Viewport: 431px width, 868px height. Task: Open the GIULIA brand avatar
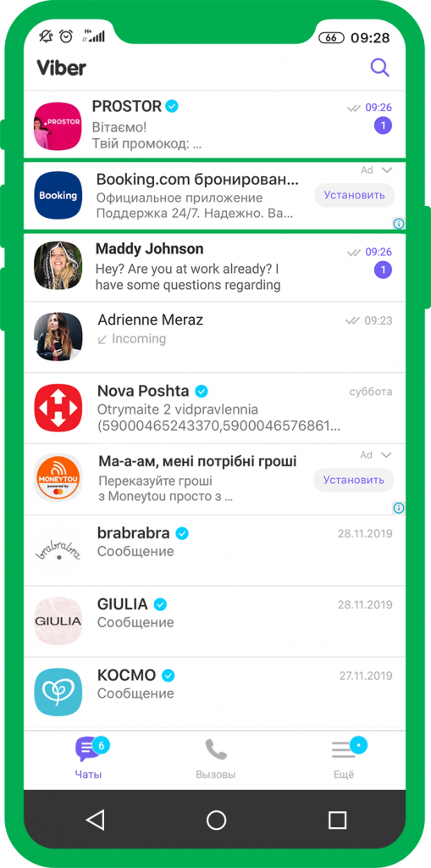coord(58,621)
